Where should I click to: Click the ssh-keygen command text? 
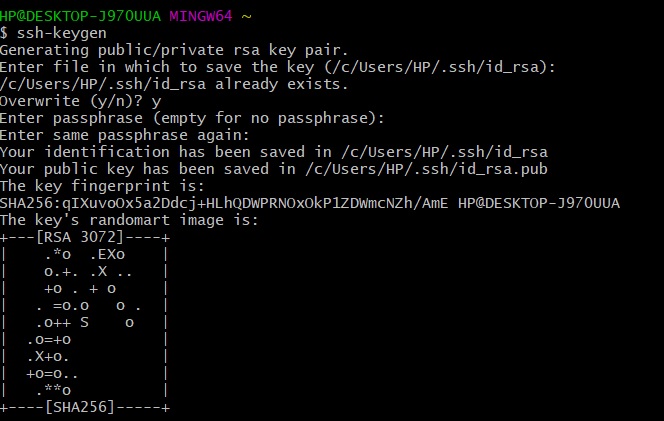point(62,33)
